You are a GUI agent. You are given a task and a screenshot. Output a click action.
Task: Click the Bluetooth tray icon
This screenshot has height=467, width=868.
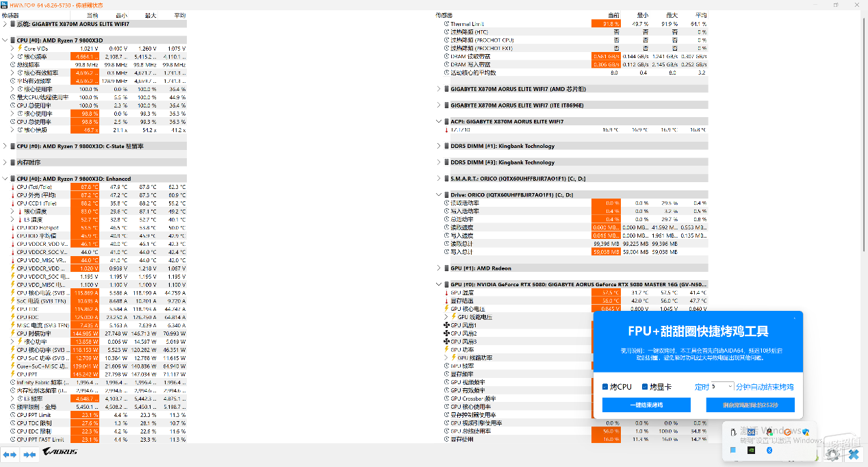coord(769,450)
